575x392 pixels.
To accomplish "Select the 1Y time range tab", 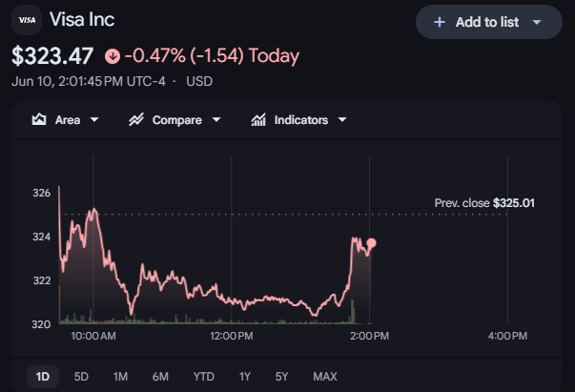I will [245, 377].
